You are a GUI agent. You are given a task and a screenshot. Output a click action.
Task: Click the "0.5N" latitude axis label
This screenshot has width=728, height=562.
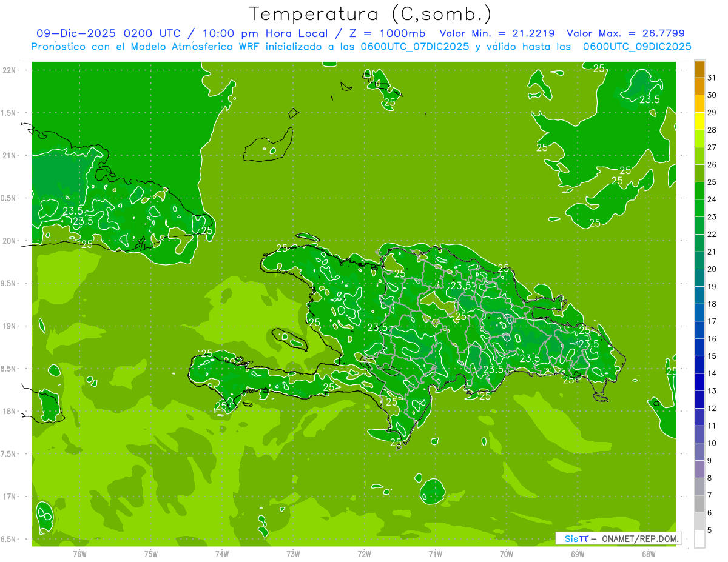pyautogui.click(x=9, y=198)
